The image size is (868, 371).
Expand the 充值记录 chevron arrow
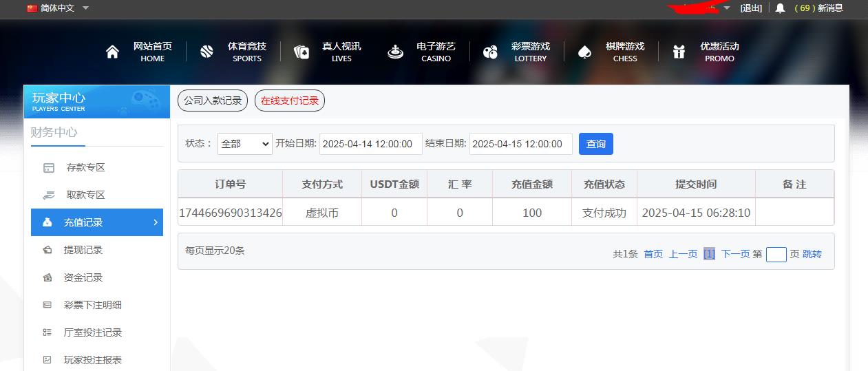click(x=156, y=222)
